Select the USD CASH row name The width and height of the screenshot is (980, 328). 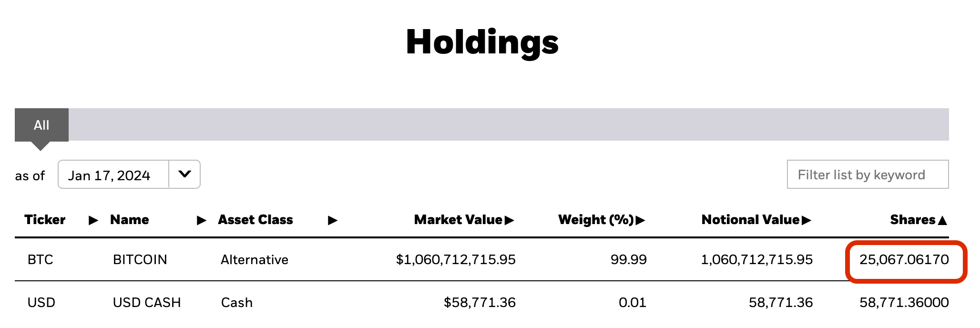pos(147,303)
